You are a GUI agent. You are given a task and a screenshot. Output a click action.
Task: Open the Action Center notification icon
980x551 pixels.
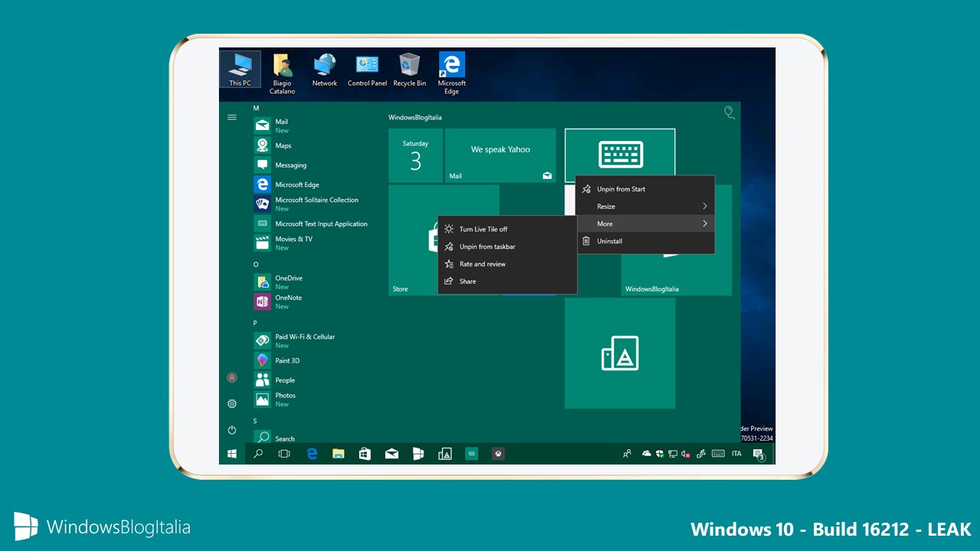point(758,454)
